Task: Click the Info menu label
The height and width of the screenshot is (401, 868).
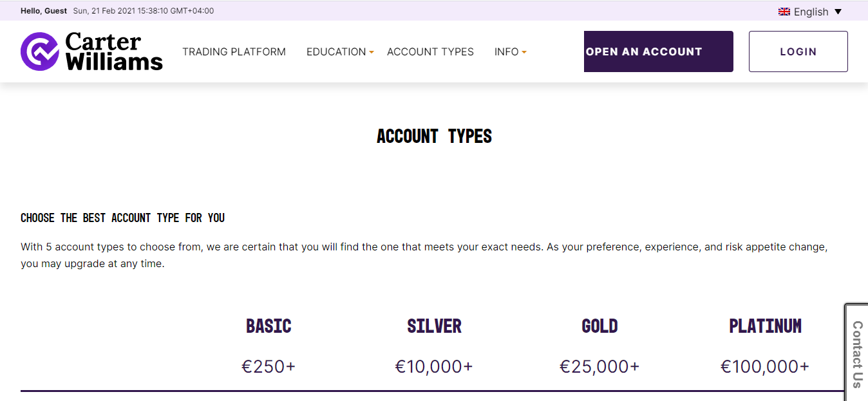Action: 506,52
